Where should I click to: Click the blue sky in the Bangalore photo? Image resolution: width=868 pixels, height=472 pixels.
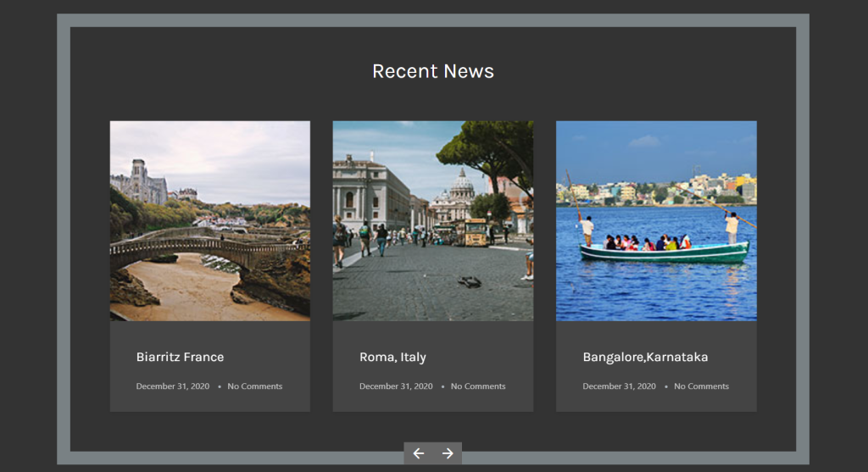610,148
